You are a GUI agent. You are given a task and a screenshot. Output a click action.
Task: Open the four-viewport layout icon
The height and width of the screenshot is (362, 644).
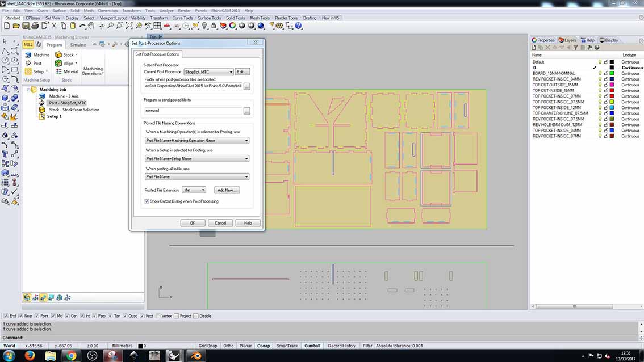coord(157,26)
